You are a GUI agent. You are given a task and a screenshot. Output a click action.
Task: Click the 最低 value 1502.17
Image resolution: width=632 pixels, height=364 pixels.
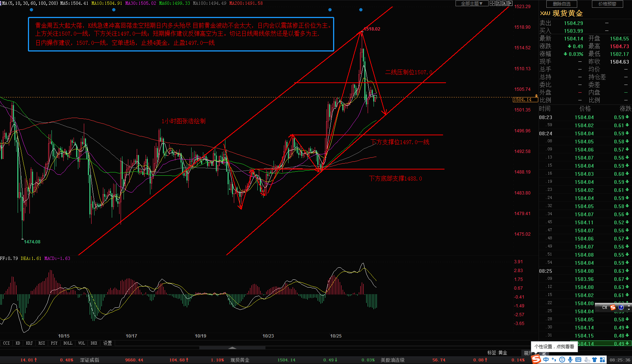[619, 54]
